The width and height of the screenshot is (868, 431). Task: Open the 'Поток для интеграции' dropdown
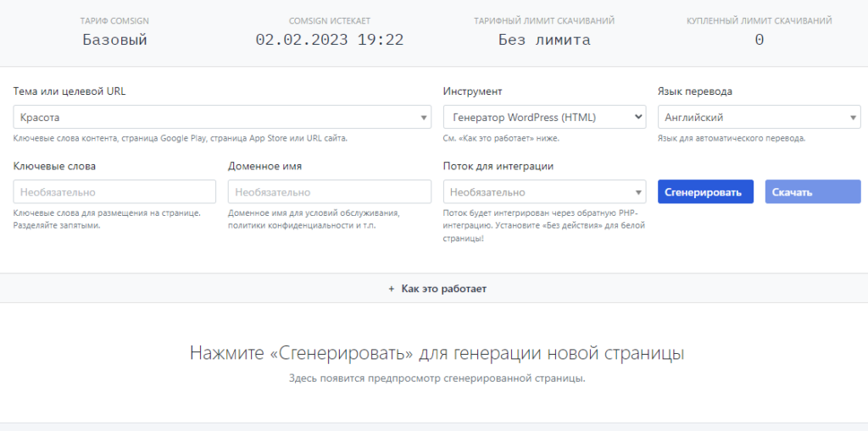tap(544, 192)
